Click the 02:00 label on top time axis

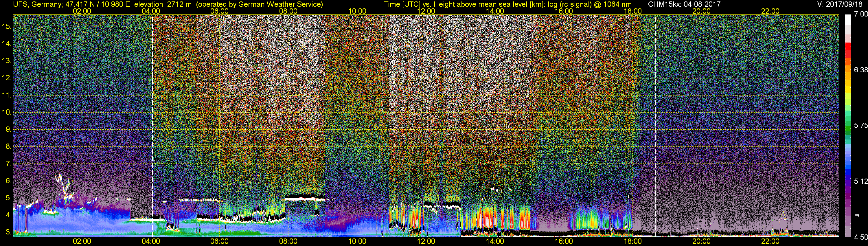pos(82,11)
